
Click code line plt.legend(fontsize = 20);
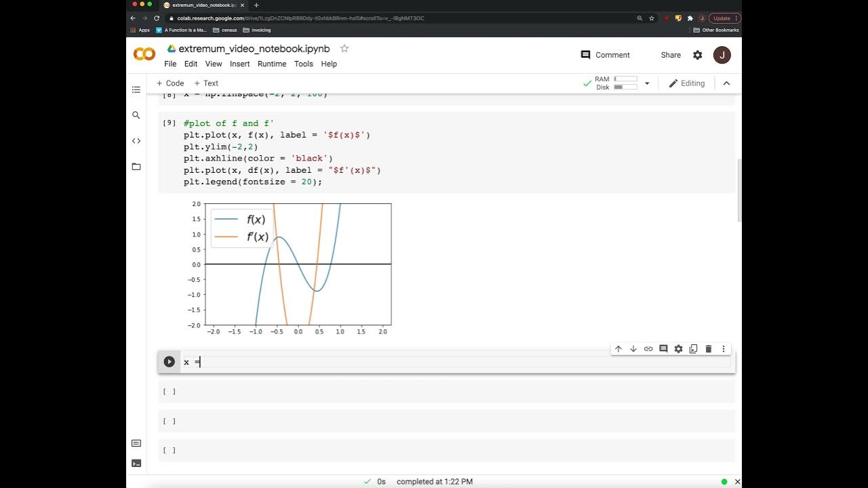click(253, 182)
